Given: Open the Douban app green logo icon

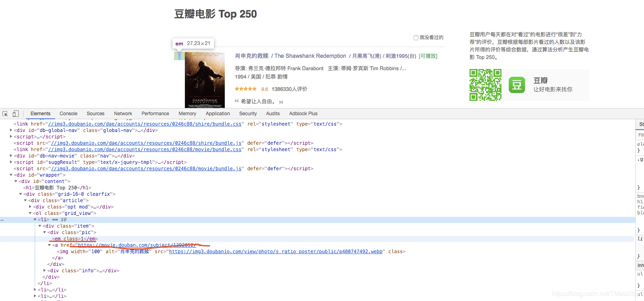Looking at the screenshot, I should (517, 85).
